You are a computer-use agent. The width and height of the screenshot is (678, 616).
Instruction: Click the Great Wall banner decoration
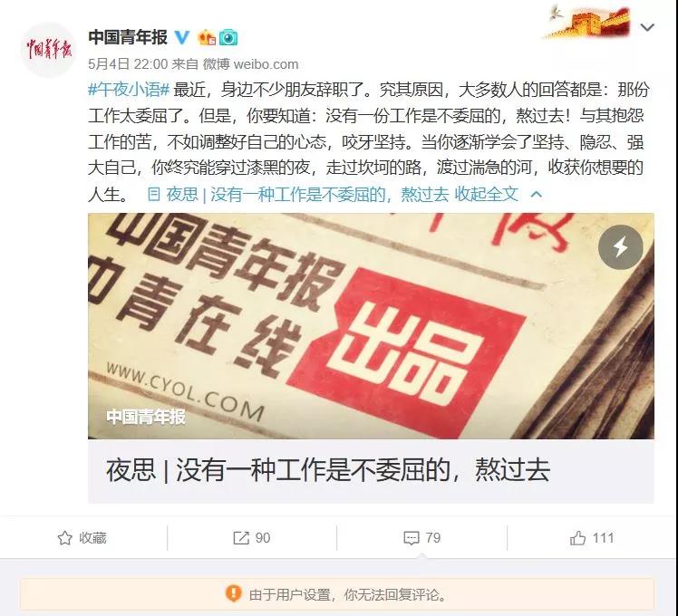point(586,22)
